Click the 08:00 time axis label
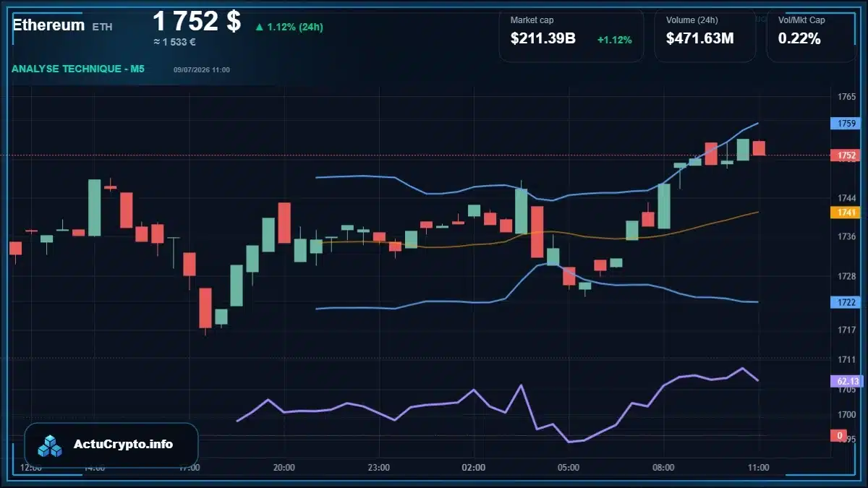Viewport: 868px width, 488px height. pos(663,468)
